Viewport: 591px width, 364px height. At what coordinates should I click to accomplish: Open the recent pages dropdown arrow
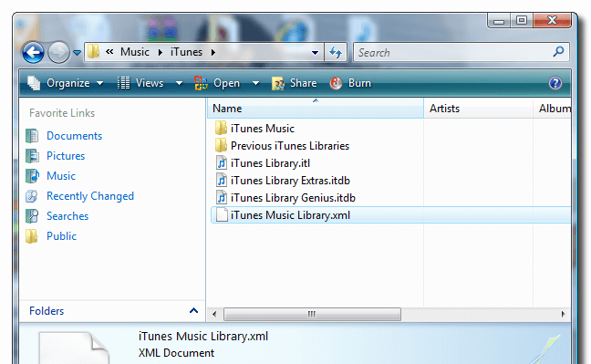(77, 53)
